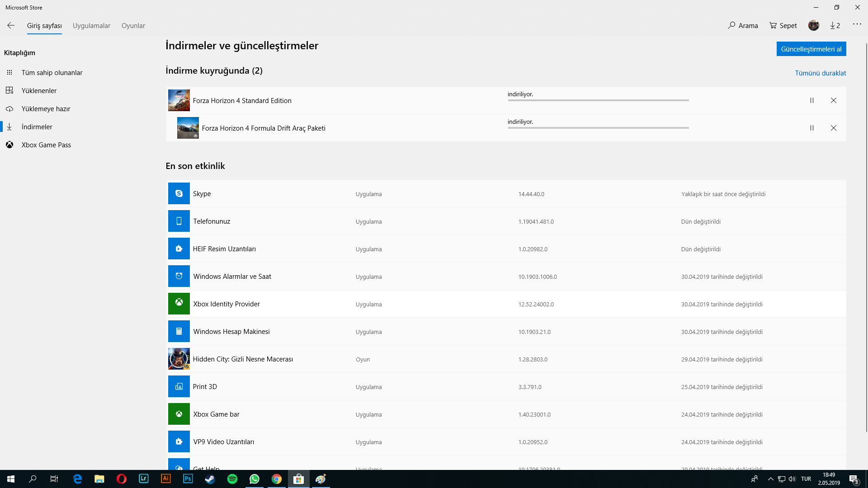Select Yüklemeye hazır in sidebar
The width and height of the screenshot is (868, 488).
tap(46, 109)
